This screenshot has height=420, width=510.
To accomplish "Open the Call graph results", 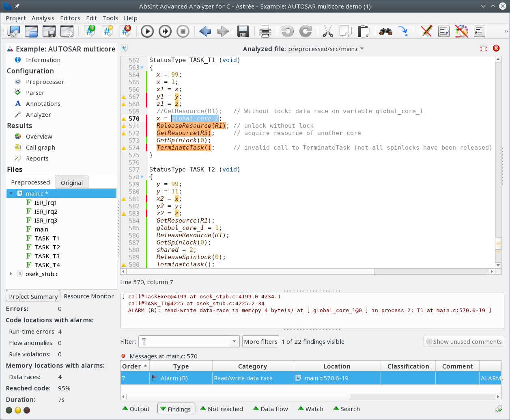I will point(40,148).
